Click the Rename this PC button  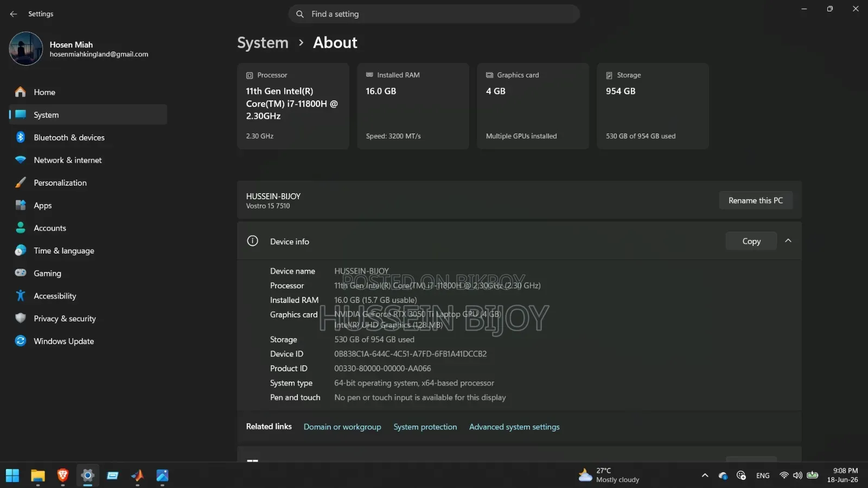(756, 200)
